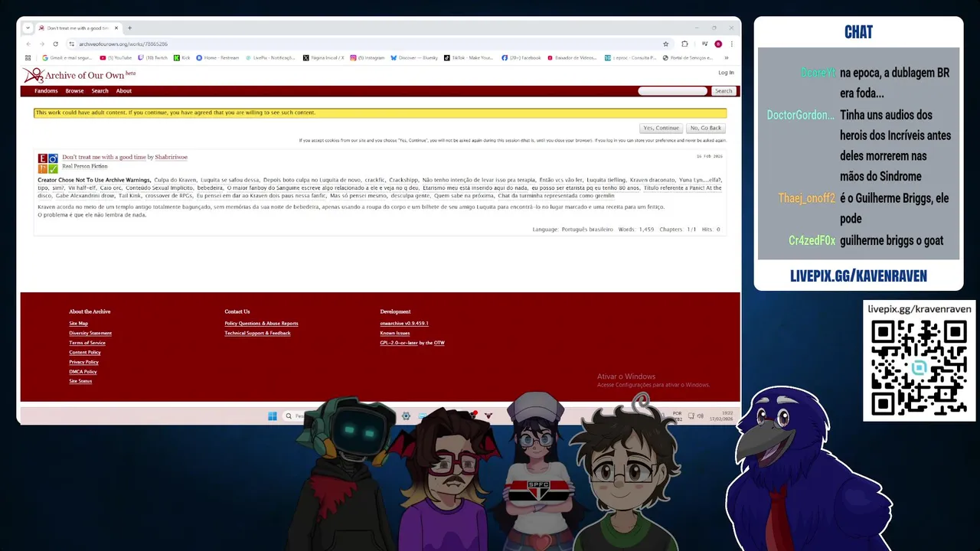This screenshot has height=551, width=980.
Task: Open the About menu
Action: point(124,91)
